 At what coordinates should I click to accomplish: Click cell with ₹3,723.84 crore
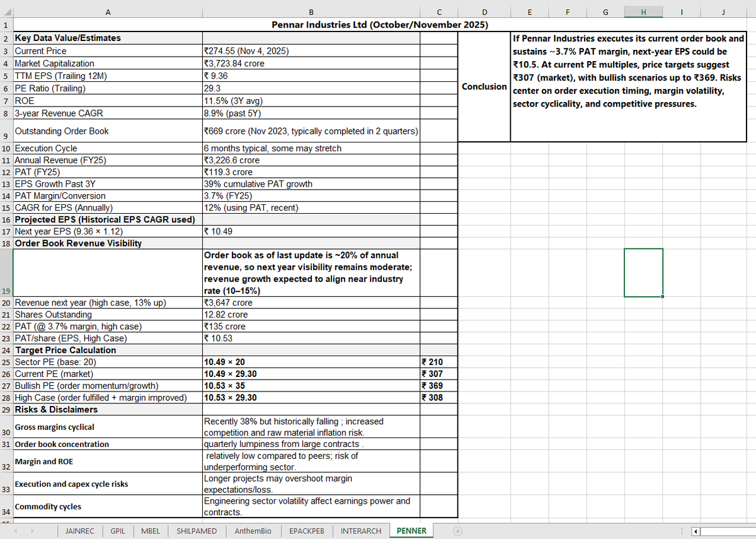311,63
